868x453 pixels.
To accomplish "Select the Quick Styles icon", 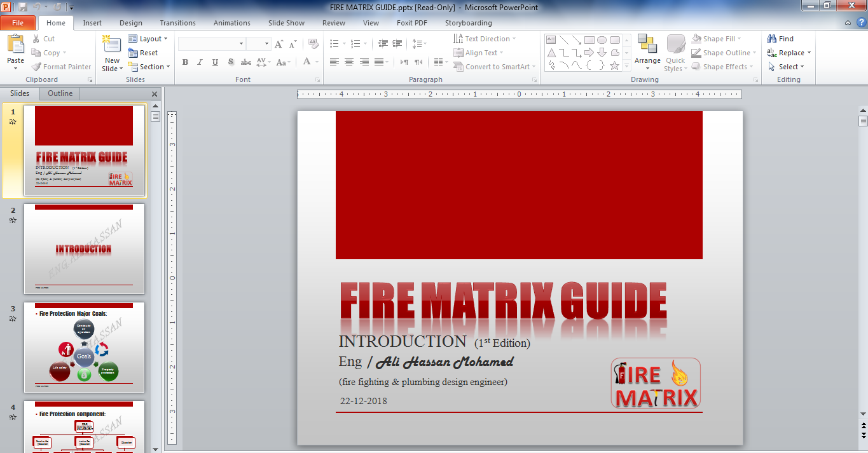I will pos(675,52).
